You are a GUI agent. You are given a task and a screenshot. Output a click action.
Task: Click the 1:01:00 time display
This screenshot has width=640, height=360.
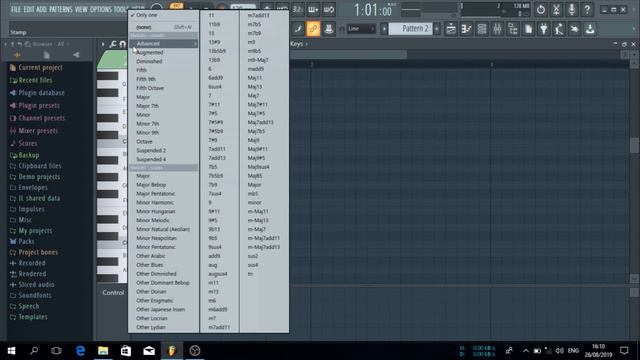coord(373,10)
